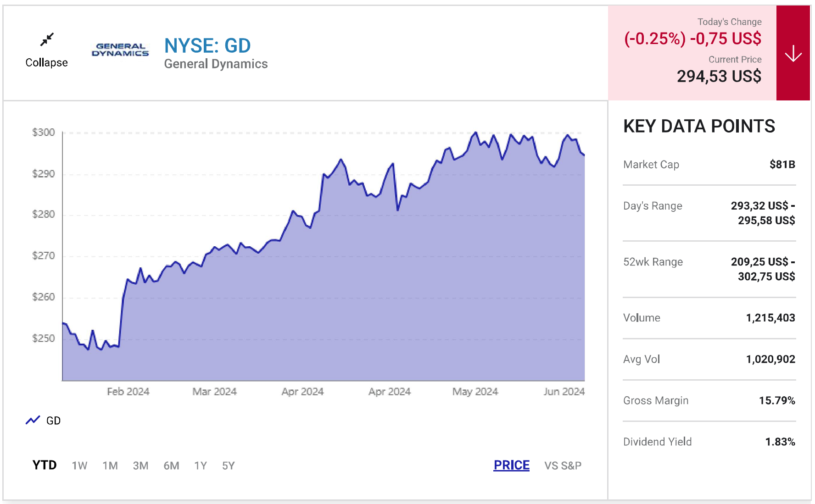Click the Gross Margin value 15.79%
The height and width of the screenshot is (504, 815).
point(777,400)
